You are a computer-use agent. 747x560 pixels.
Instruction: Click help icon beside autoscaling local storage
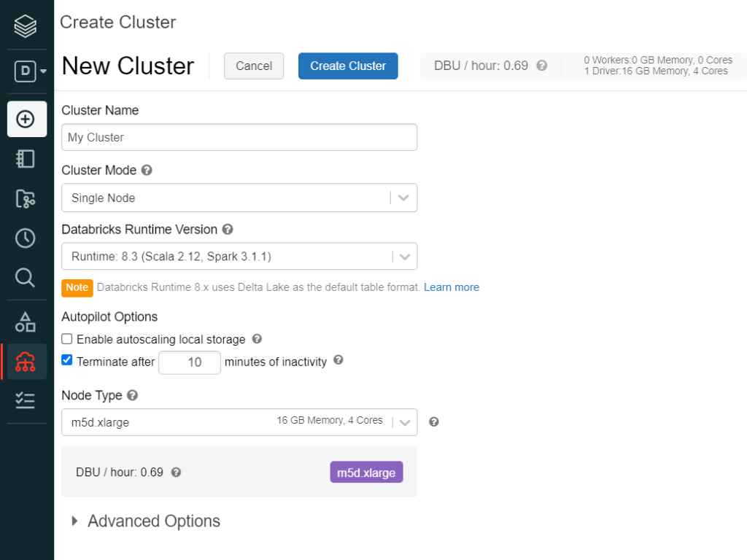click(257, 338)
